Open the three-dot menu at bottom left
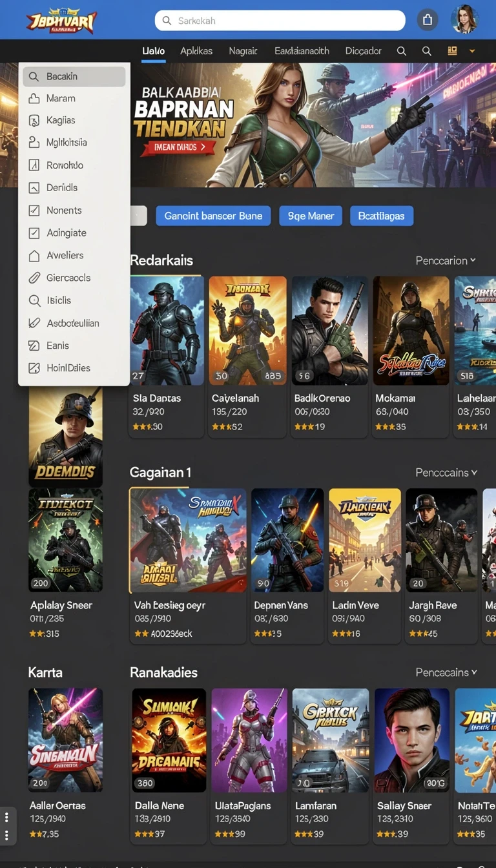The image size is (496, 868). (x=6, y=825)
